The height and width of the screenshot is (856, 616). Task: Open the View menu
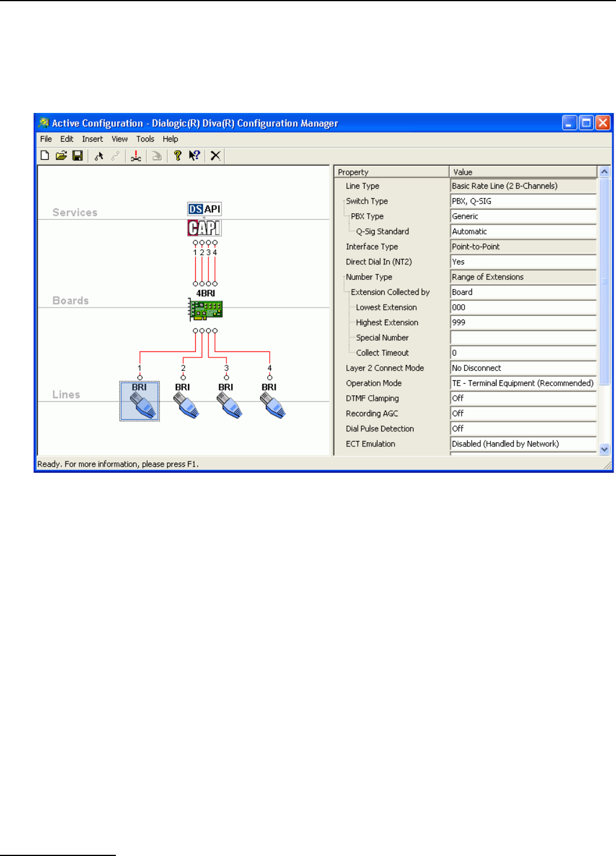pyautogui.click(x=119, y=139)
